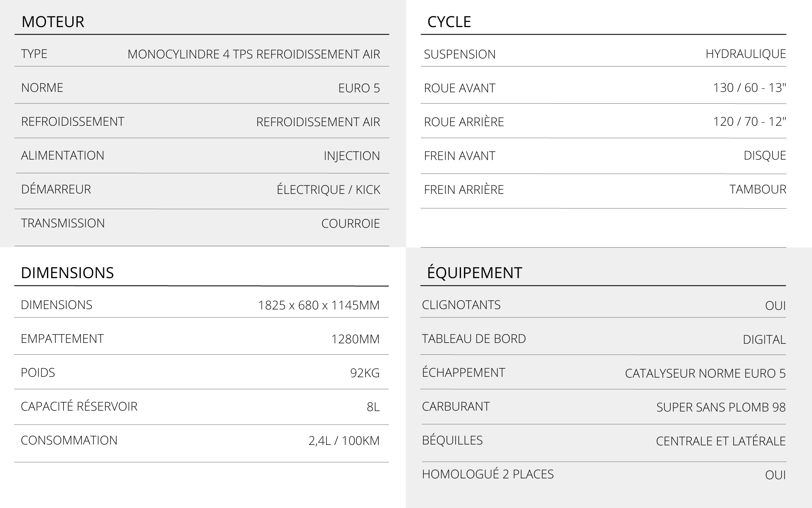Screen dimensions: 812x508
Task: Click the 92KG weight value
Action: [365, 373]
